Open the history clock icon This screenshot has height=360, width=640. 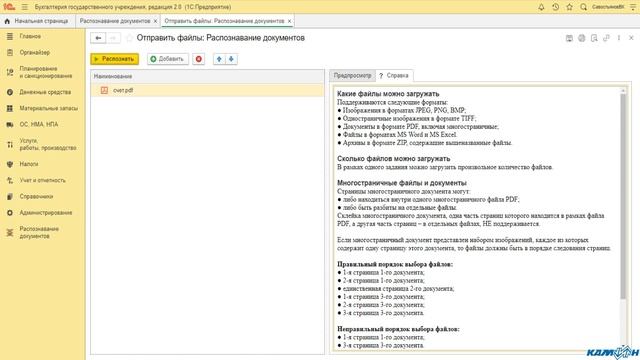point(556,7)
